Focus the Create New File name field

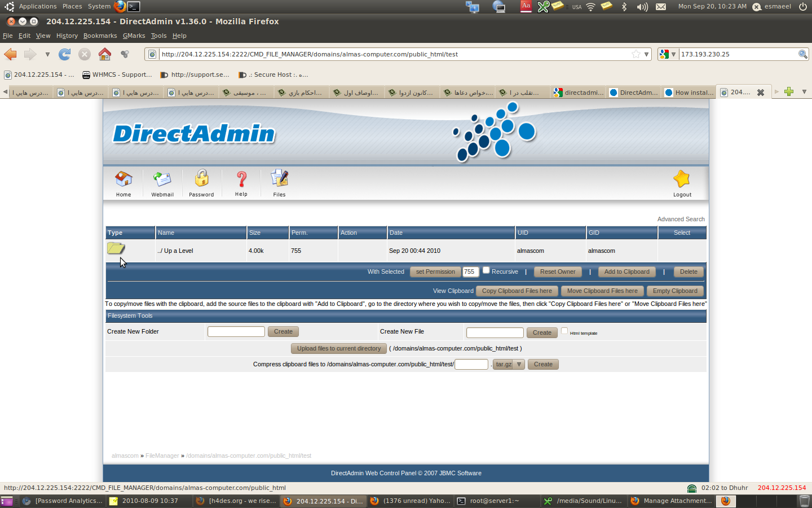tap(495, 333)
